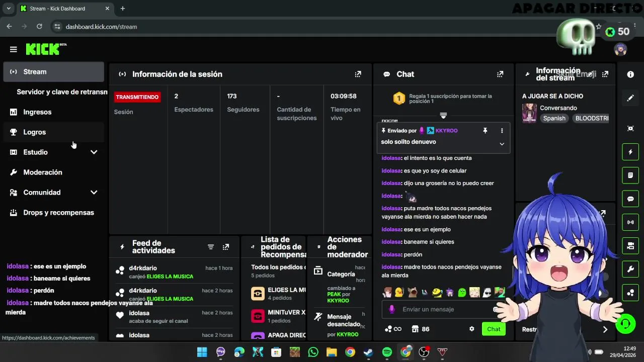Click the focus frame icon on the right rail
Screen dimensions: 644x362
pos(630,129)
